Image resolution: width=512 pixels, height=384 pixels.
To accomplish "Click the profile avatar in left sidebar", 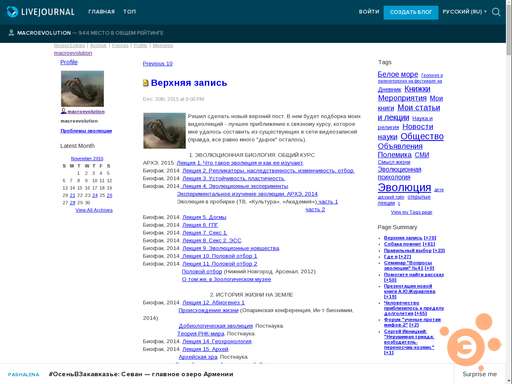I will point(82,88).
